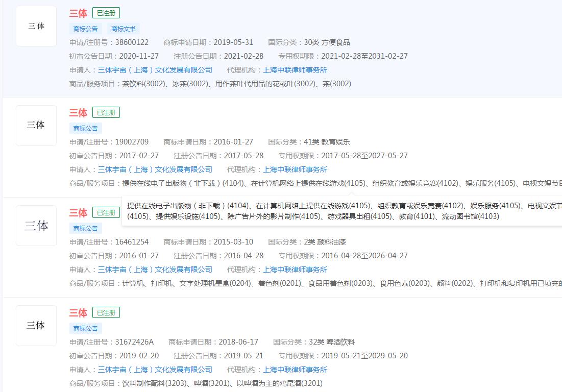Screen dimensions: 562x392
Task: Click the classification 30类 方便食品
Action: [327, 42]
